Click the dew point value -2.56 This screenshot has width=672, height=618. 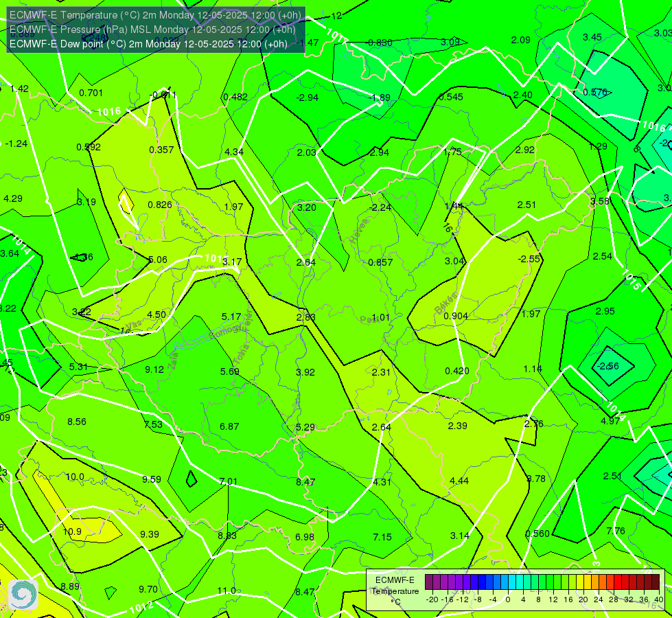[x=608, y=366]
